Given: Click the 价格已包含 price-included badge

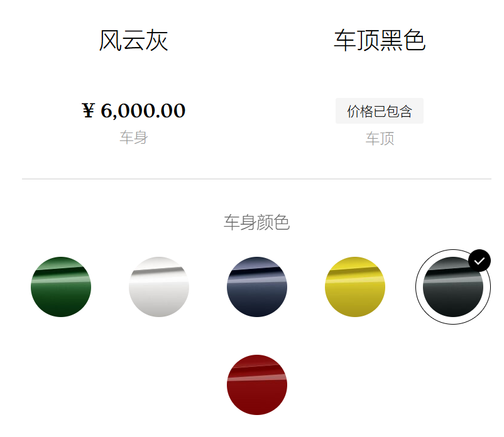Looking at the screenshot, I should coord(380,111).
